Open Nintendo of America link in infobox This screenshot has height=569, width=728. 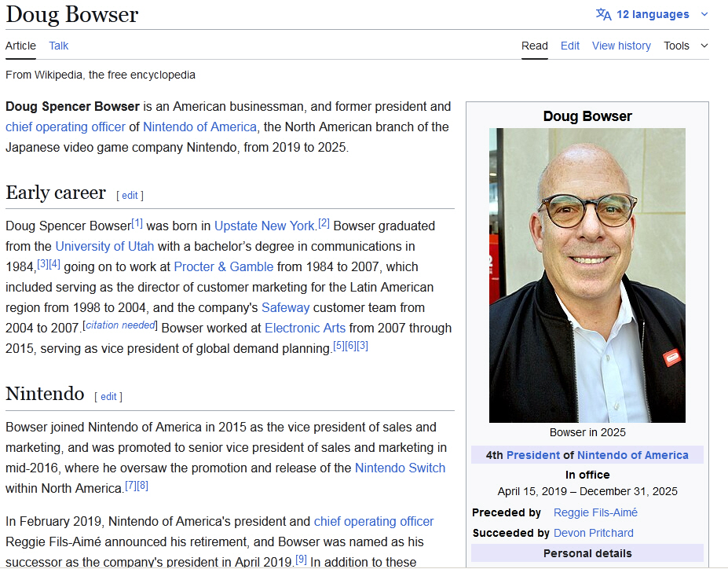[x=633, y=455]
